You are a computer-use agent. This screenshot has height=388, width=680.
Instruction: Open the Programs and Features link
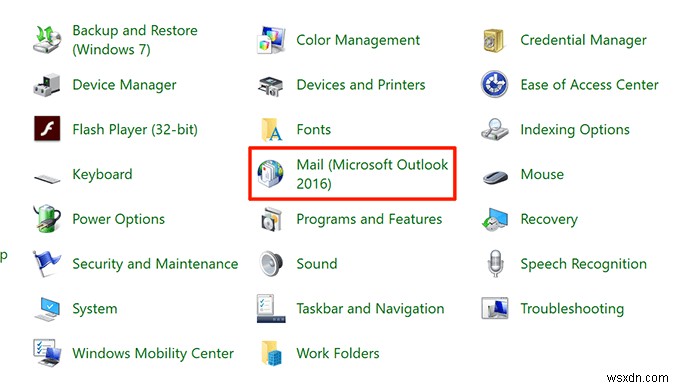coord(369,219)
